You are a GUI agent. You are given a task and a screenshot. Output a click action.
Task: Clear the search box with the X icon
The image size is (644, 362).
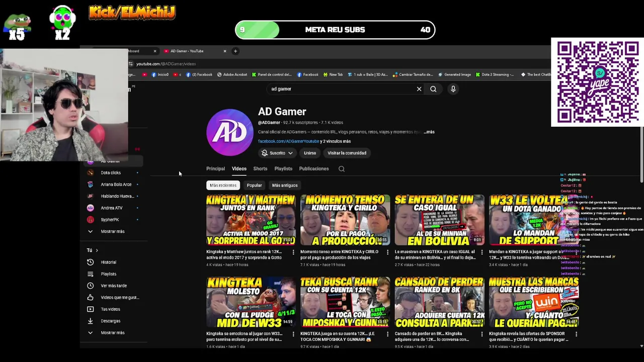tap(419, 89)
